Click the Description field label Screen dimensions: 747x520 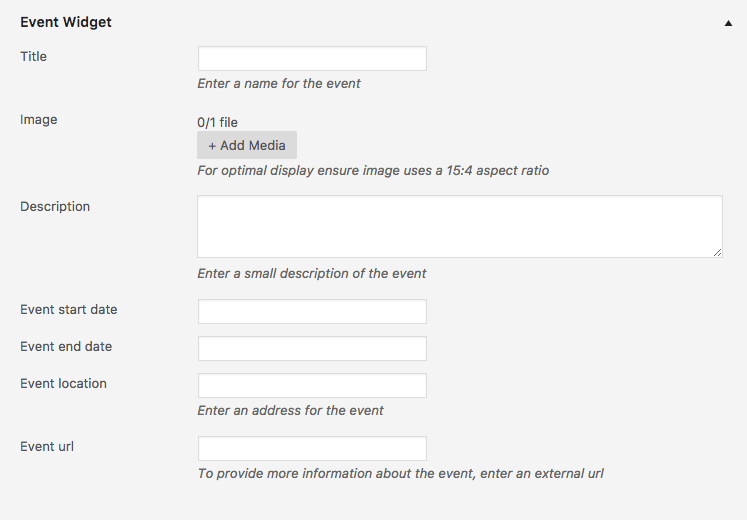pos(55,207)
